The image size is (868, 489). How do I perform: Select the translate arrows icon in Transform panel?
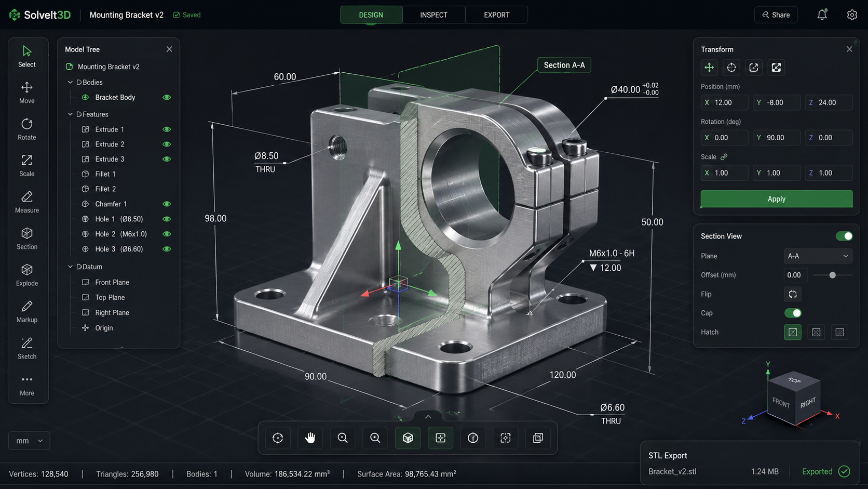[x=709, y=68]
